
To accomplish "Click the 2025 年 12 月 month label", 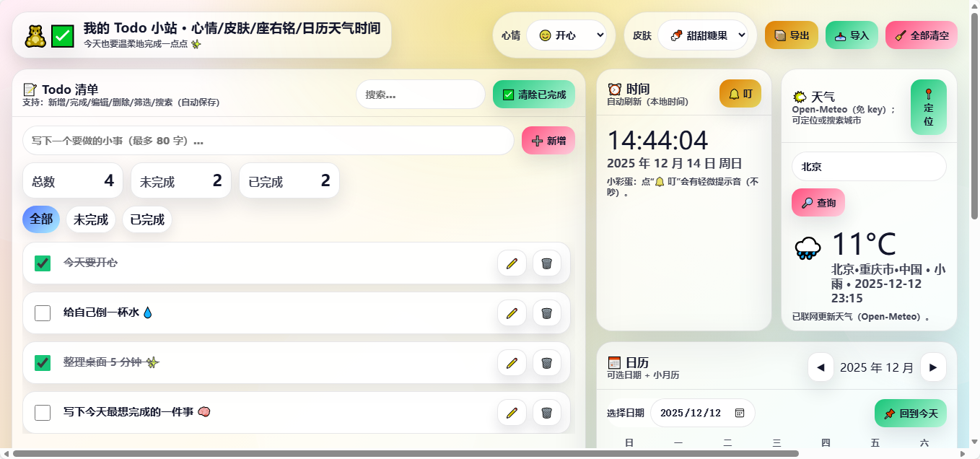I will pos(877,367).
